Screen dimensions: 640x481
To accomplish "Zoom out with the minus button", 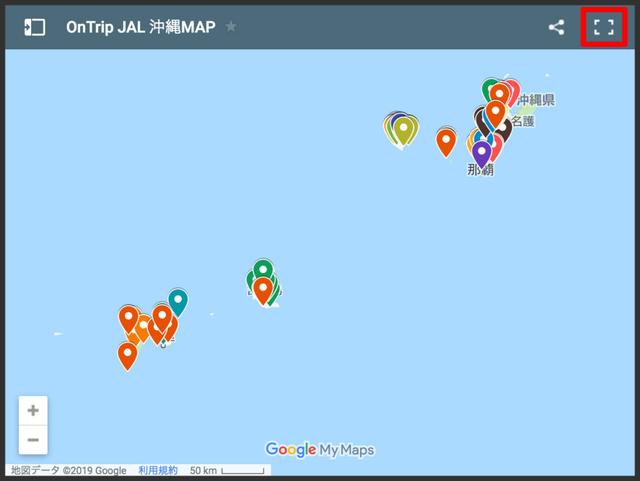I will click(x=33, y=440).
